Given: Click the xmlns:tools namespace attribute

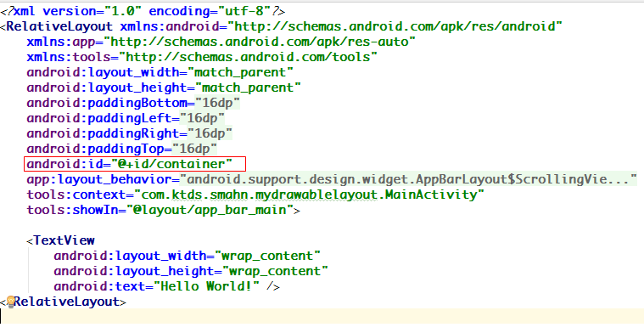Looking at the screenshot, I should [x=202, y=57].
